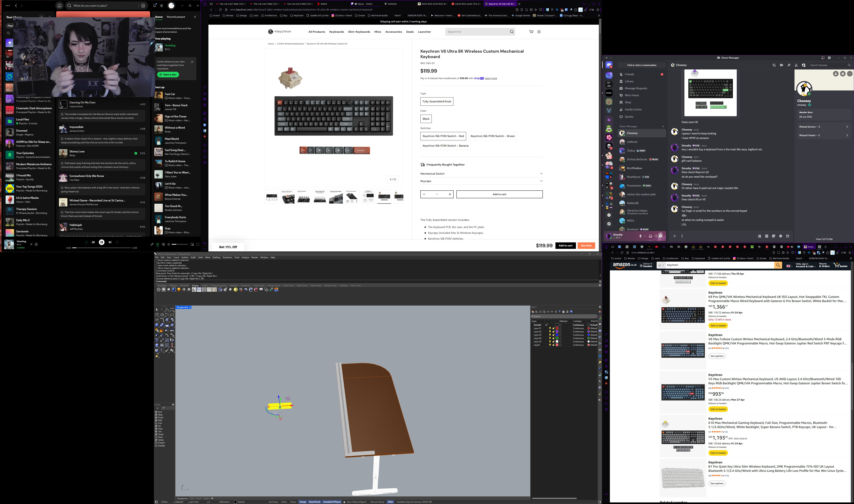Click Add to cart on Keychron

pyautogui.click(x=499, y=194)
